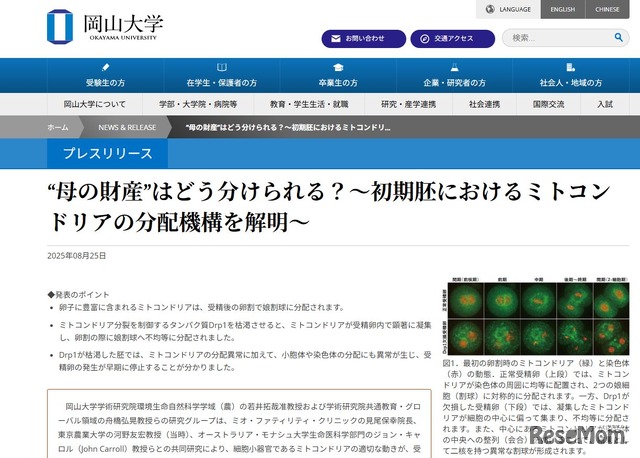
Task: Click compass icon on 交通アクセス button
Action: 424,39
